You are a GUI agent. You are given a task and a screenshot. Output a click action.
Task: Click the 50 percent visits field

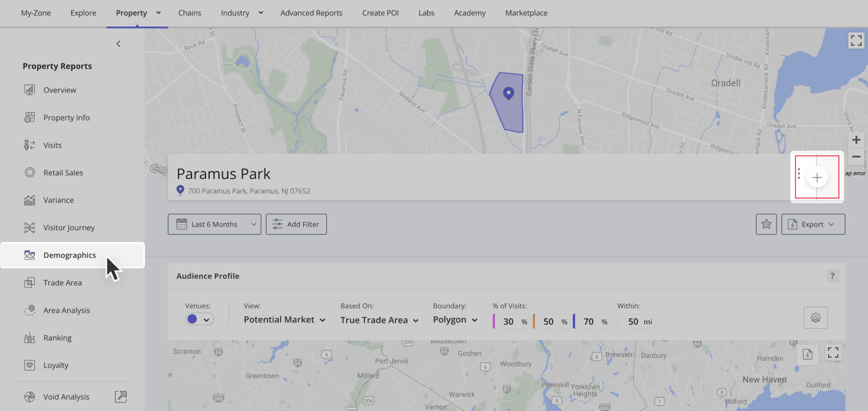point(551,321)
